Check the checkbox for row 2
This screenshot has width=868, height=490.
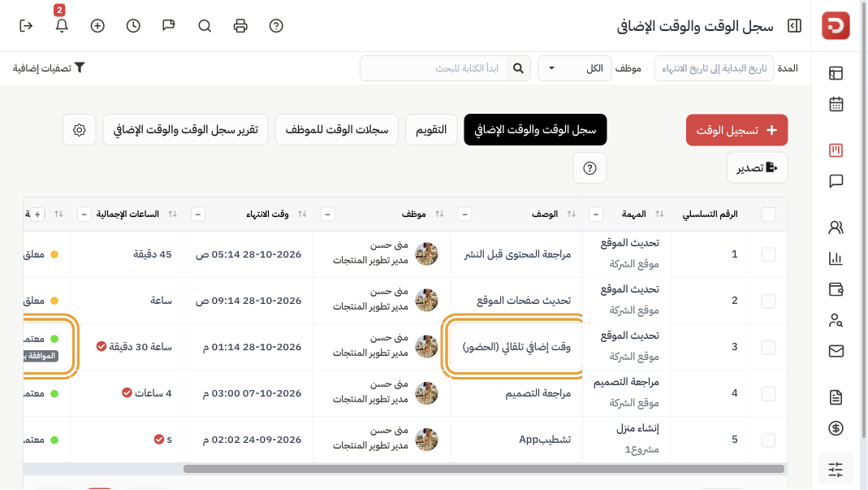[x=768, y=301]
